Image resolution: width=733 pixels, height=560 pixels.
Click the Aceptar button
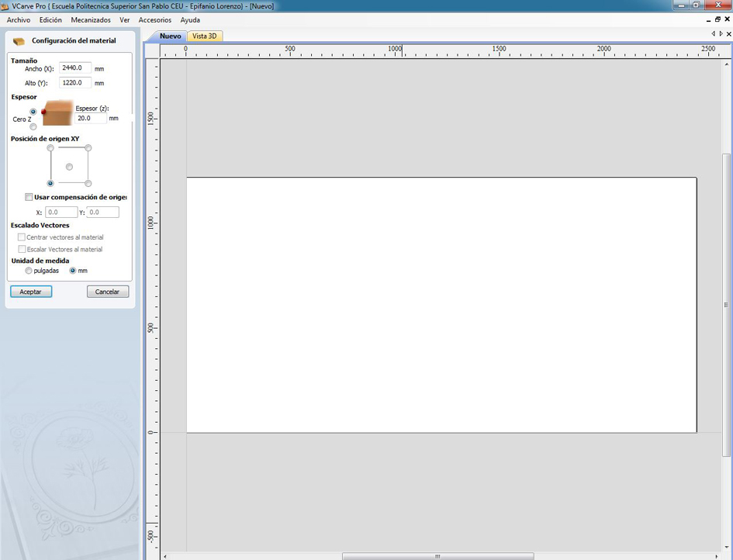pos(31,292)
